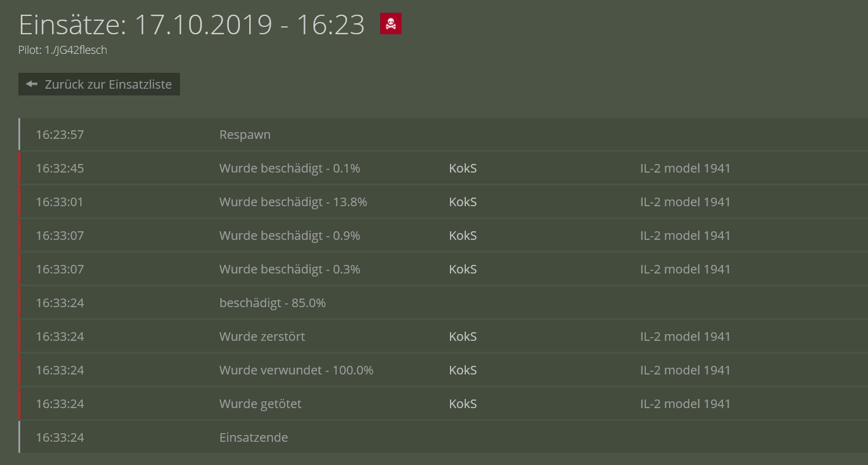Open KokS pilot link in 16:33:01 row
This screenshot has width=868, height=465.
pos(463,202)
